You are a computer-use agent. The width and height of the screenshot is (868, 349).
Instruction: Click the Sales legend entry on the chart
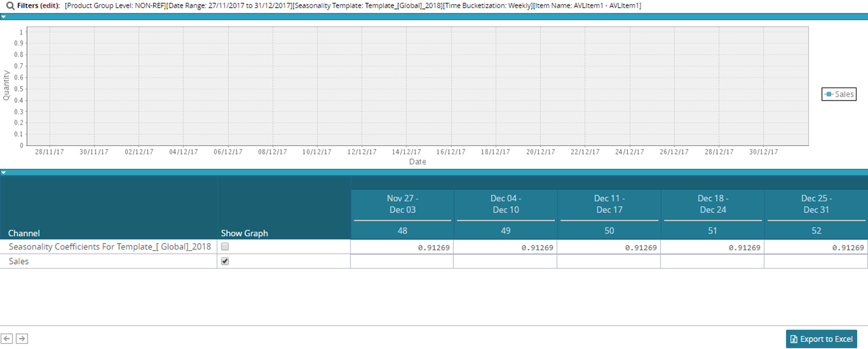839,94
